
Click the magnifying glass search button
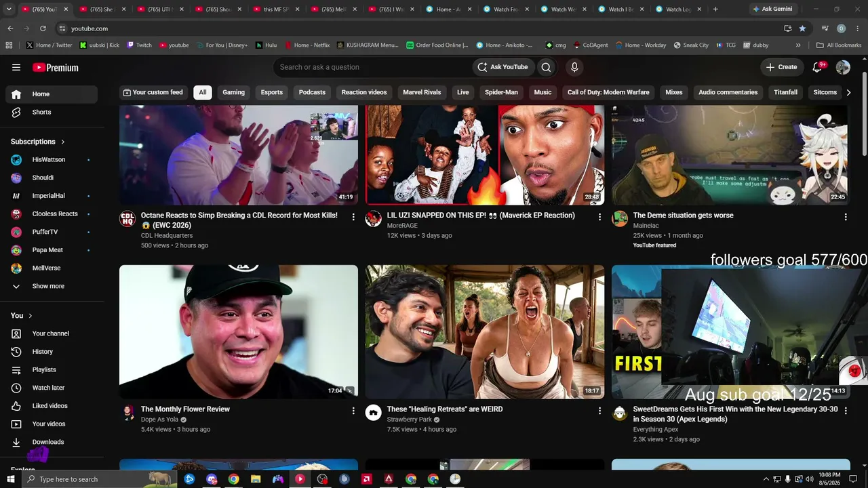(x=546, y=67)
